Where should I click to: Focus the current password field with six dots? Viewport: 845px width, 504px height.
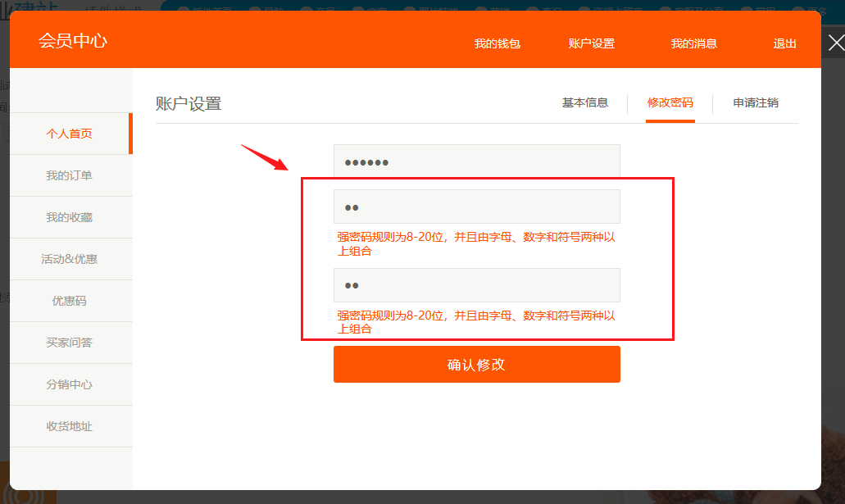point(476,161)
